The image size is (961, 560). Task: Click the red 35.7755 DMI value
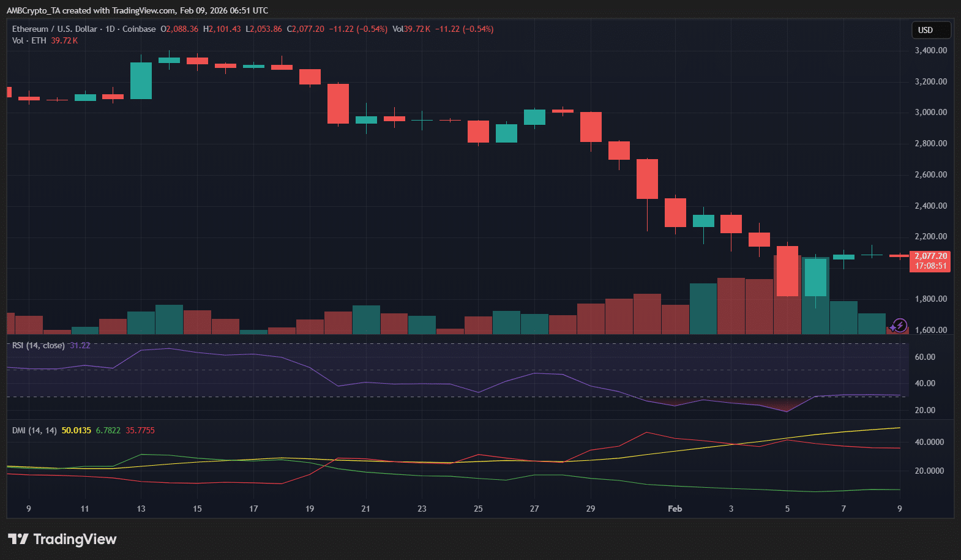(x=140, y=430)
